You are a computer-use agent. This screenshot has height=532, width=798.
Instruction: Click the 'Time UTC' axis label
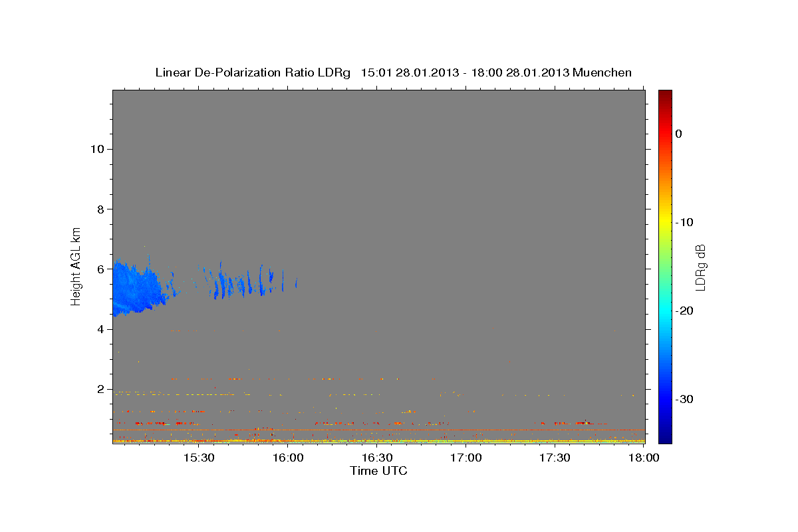click(x=378, y=471)
